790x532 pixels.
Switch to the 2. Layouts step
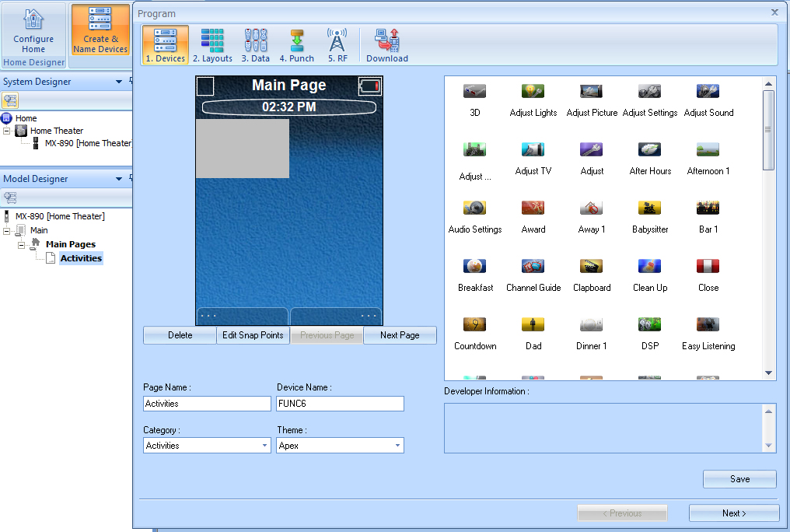click(x=212, y=45)
